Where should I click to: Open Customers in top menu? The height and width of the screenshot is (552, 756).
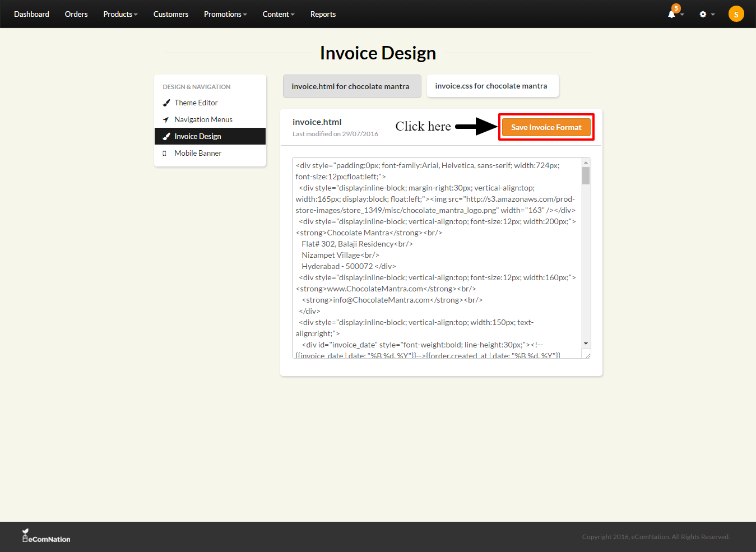tap(171, 14)
